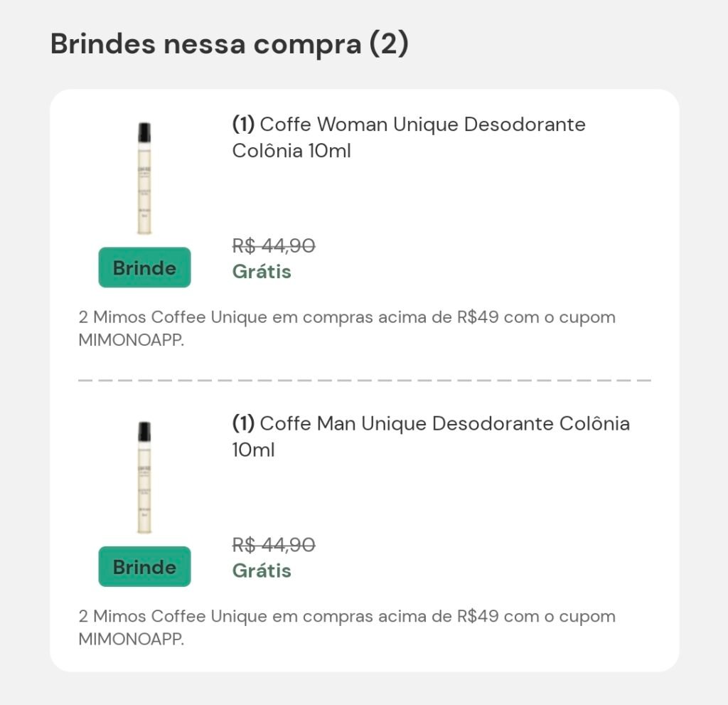Tap the Brinde badge under Coffe Woman
The height and width of the screenshot is (705, 728).
click(144, 267)
